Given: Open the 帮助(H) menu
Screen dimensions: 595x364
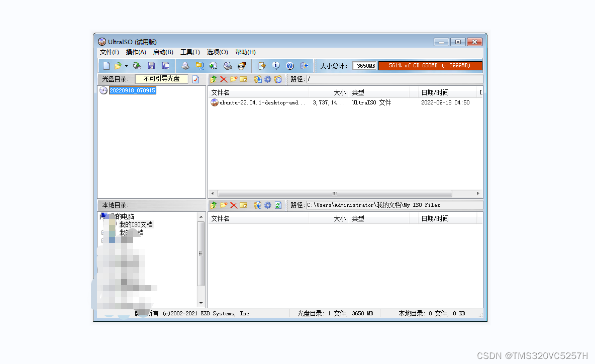Looking at the screenshot, I should [246, 52].
